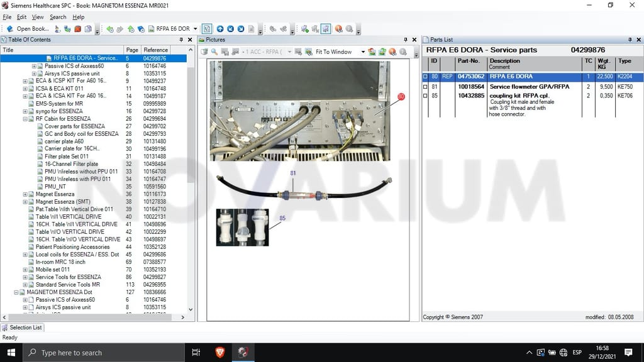Viewport: 644px width, 362px height.
Task: Expand the Airsys ICS passive unit node
Action: (34, 74)
